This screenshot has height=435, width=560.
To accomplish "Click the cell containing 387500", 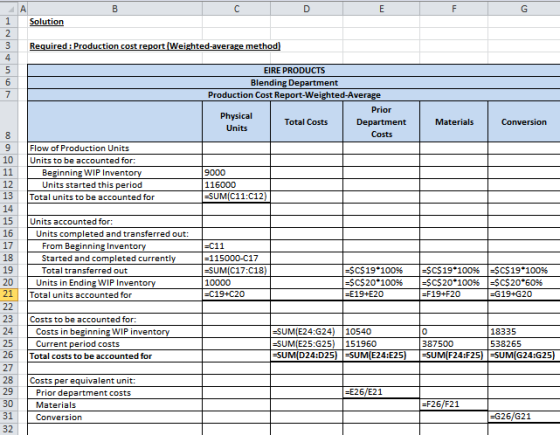I will [x=454, y=344].
